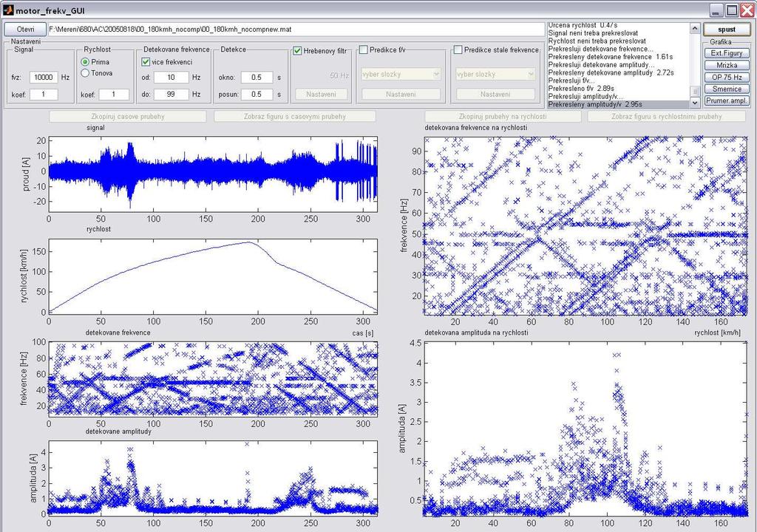Click Nastaveni button under Predikce stale frekvence

point(495,95)
